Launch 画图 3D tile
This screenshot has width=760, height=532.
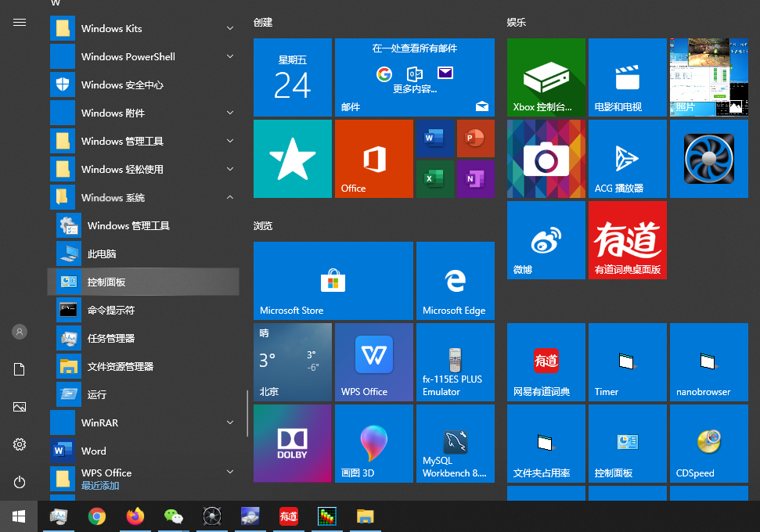374,444
